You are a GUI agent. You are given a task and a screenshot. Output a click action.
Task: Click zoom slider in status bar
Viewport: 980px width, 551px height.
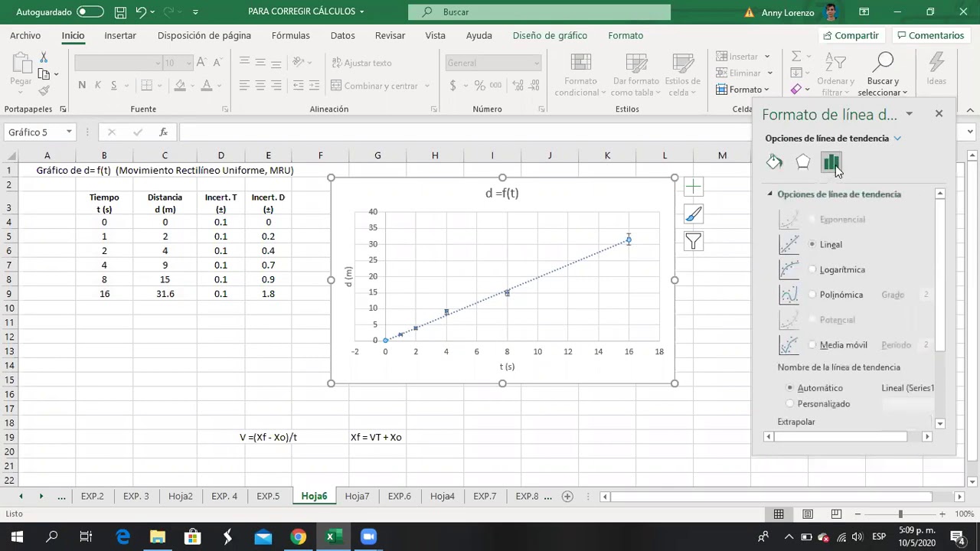900,514
